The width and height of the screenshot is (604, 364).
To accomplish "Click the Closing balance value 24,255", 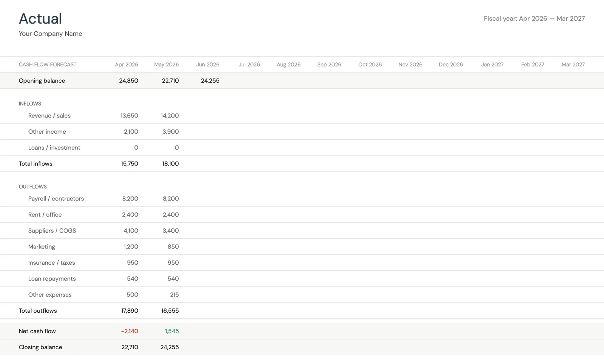I will [x=169, y=347].
